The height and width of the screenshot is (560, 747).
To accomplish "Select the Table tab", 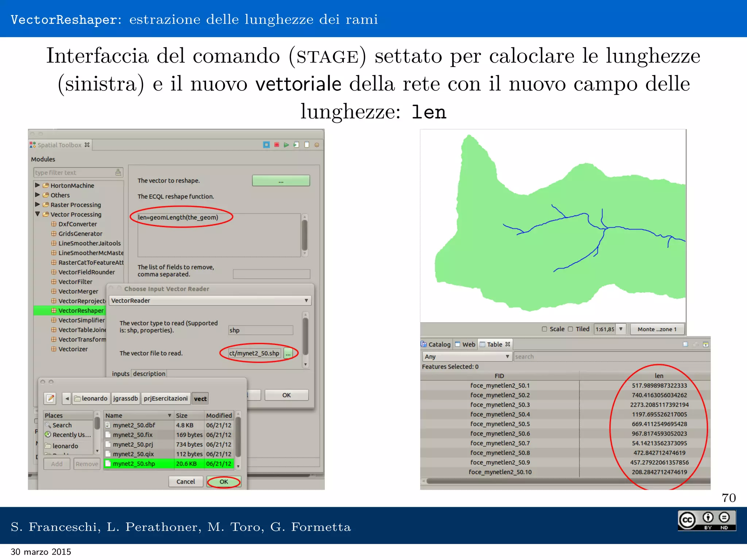I will click(495, 344).
